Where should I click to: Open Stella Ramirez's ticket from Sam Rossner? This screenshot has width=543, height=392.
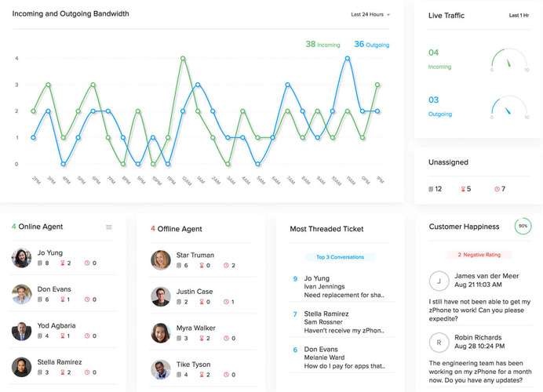pos(341,322)
